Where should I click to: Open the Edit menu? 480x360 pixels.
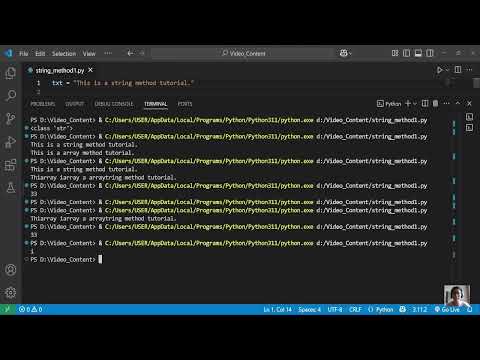(40, 53)
